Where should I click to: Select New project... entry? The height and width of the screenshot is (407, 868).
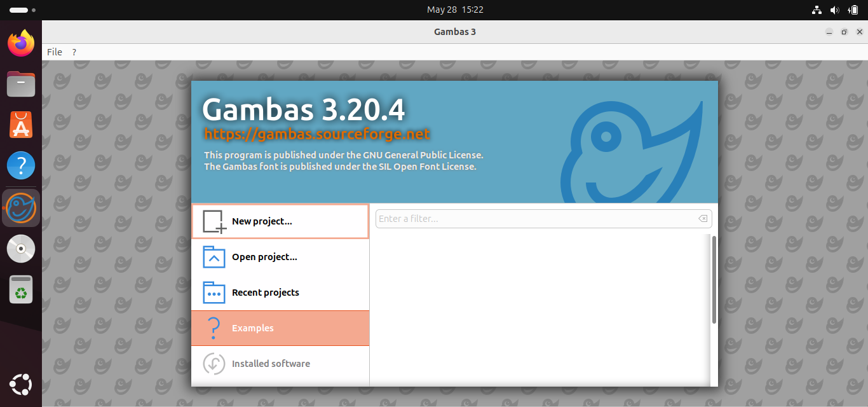point(280,221)
